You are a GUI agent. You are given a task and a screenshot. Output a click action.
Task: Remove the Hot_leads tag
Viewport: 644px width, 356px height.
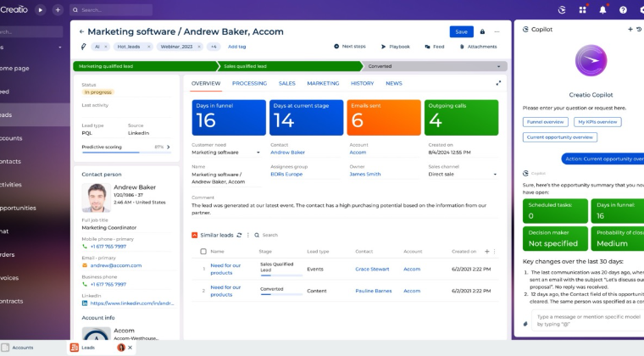148,47
